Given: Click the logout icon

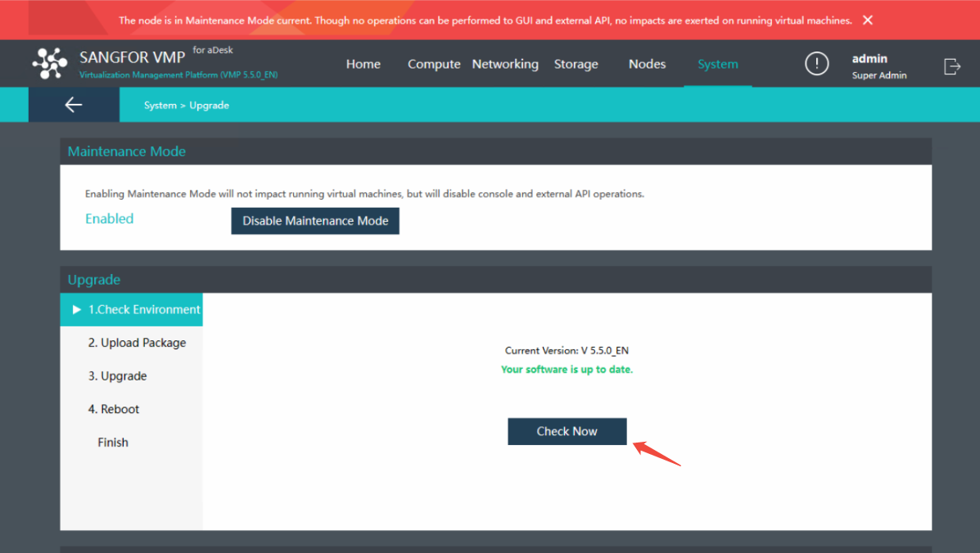Looking at the screenshot, I should (x=951, y=66).
